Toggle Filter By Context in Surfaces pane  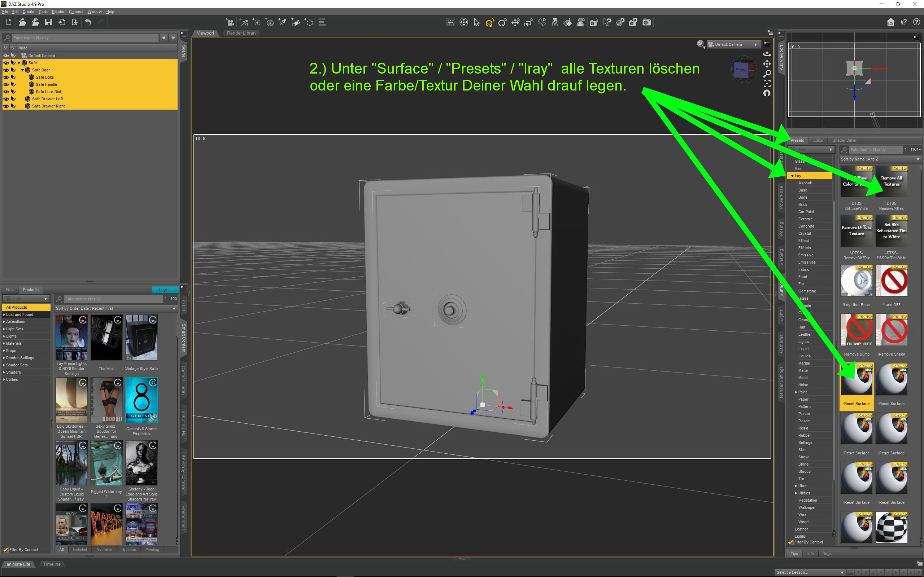pos(791,542)
